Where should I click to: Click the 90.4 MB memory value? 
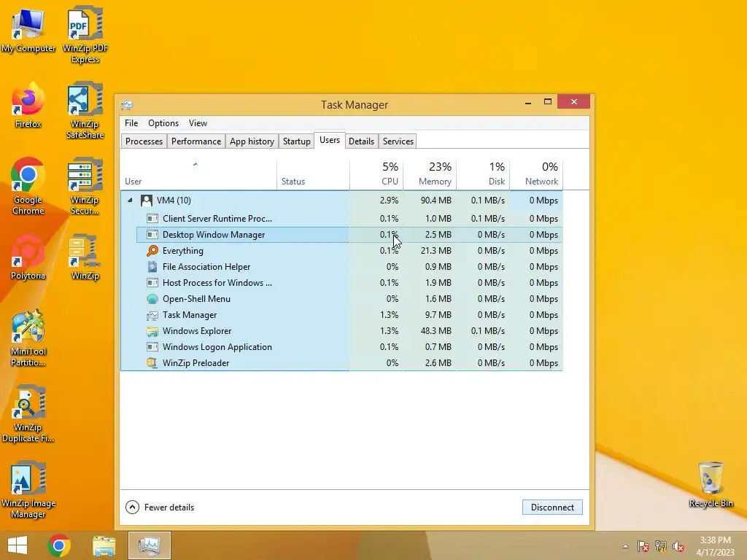(x=436, y=201)
